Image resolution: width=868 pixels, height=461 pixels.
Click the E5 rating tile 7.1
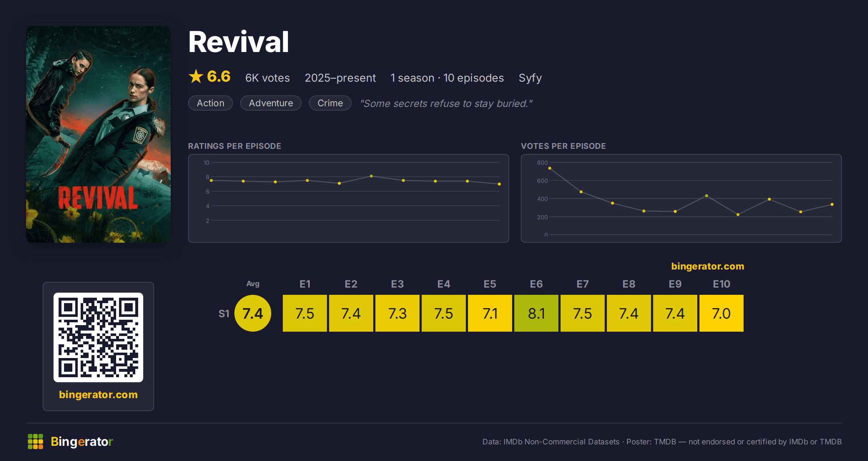[x=490, y=313]
